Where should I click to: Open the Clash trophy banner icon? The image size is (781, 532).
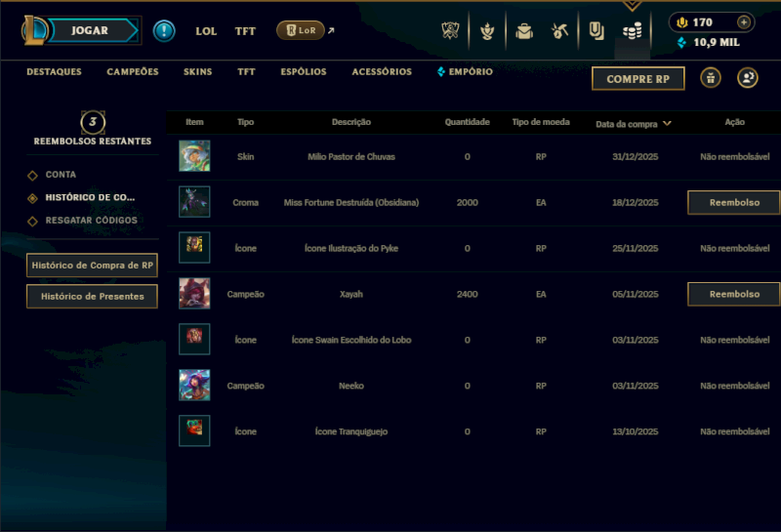pyautogui.click(x=450, y=31)
